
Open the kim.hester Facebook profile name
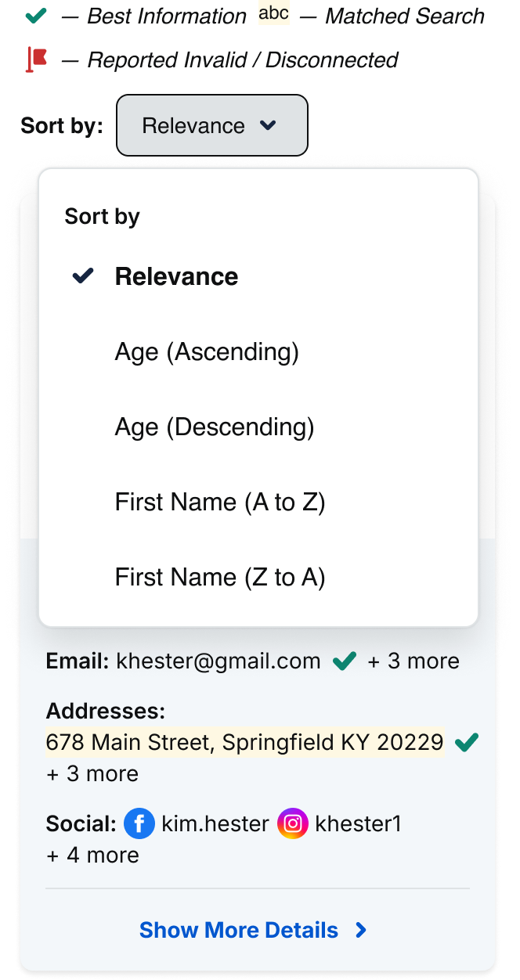[x=215, y=824]
